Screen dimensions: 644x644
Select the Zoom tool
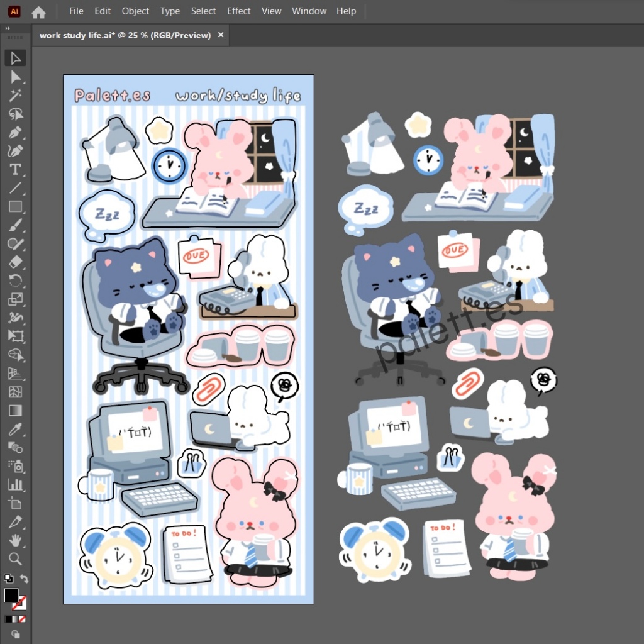(15, 559)
